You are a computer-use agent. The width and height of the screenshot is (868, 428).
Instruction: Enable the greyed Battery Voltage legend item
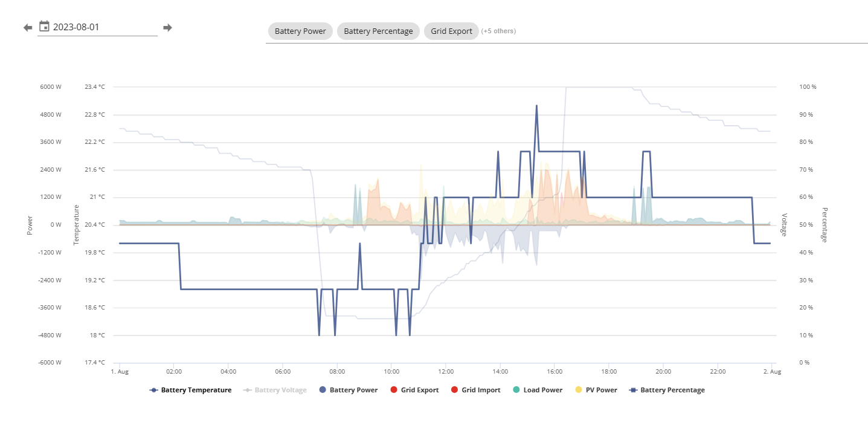point(275,390)
